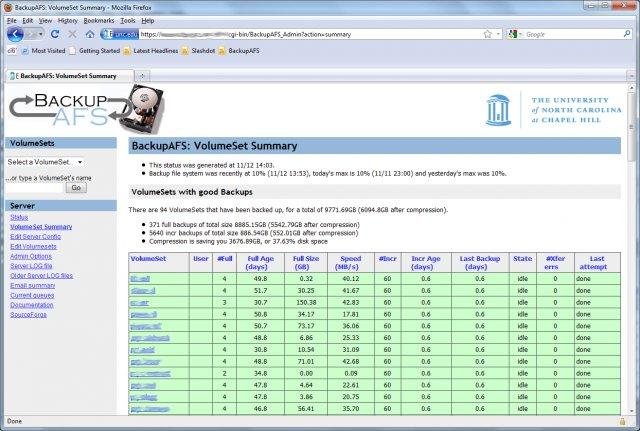Click the Most Visited bookmark
The height and width of the screenshot is (431, 640).
click(43, 51)
